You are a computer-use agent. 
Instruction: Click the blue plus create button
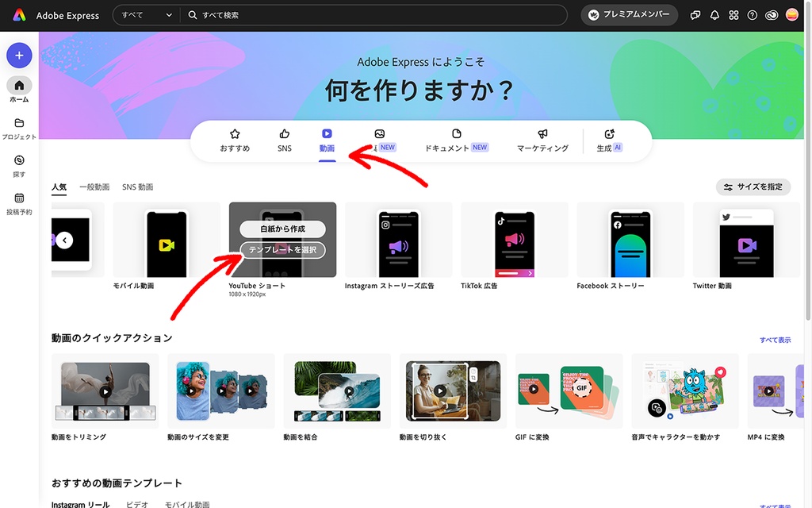tap(19, 56)
